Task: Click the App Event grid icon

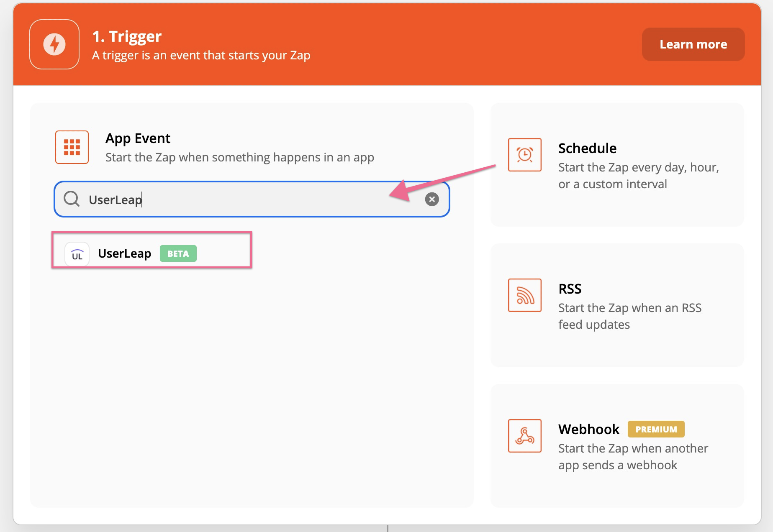Action: (x=72, y=147)
